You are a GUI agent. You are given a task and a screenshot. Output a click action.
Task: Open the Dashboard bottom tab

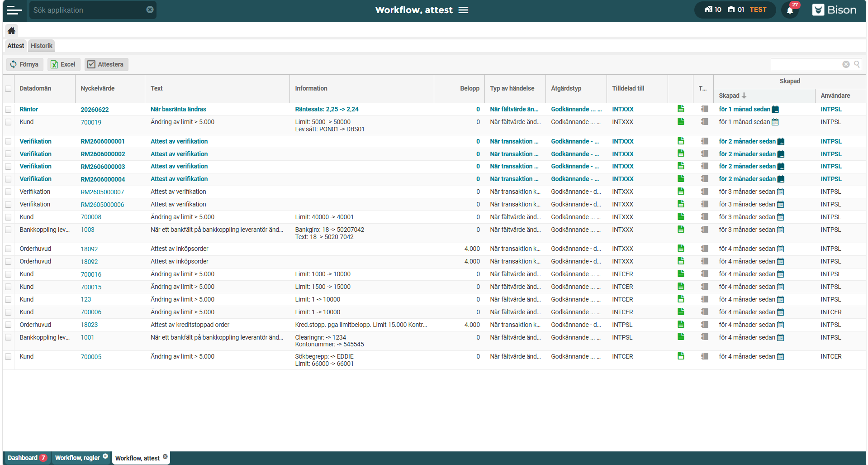click(27, 458)
